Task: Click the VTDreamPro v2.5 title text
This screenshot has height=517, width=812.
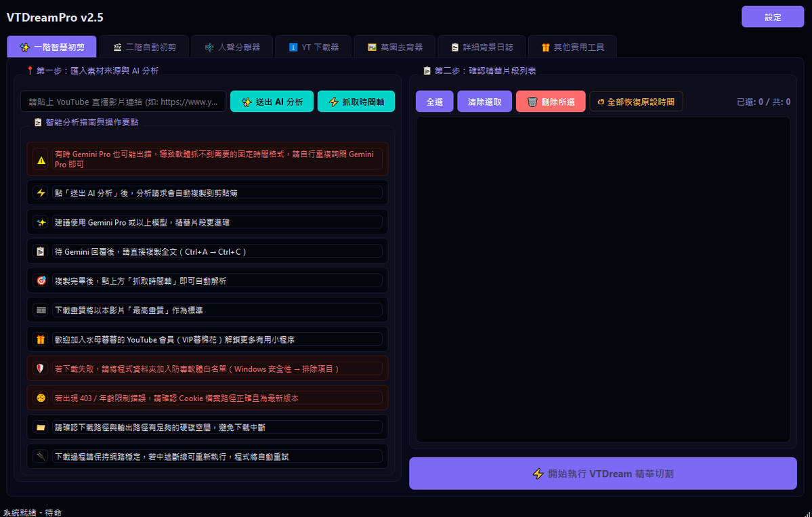Action: pos(55,18)
